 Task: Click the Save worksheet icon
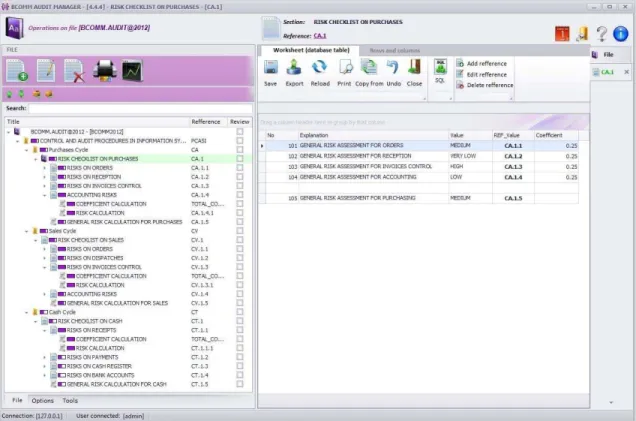tap(271, 67)
